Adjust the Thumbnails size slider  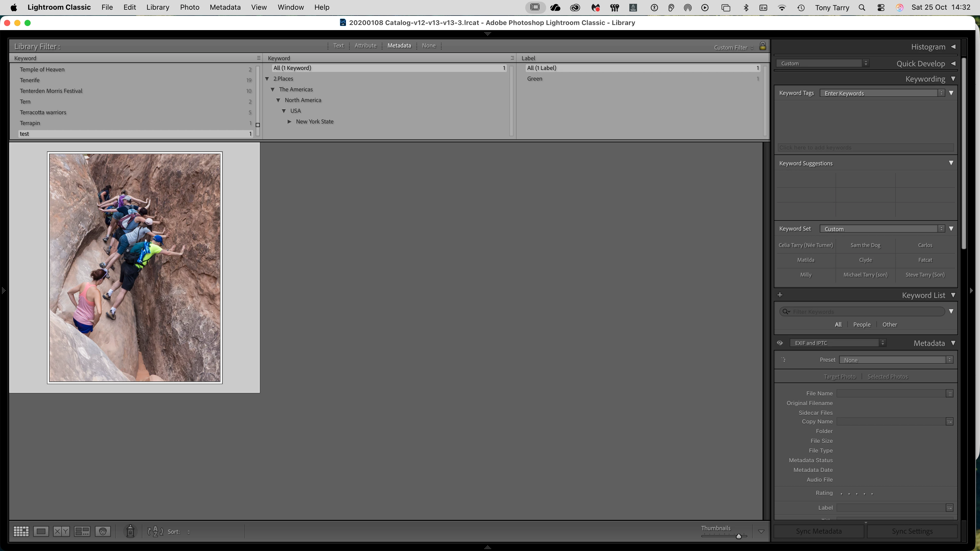[738, 536]
